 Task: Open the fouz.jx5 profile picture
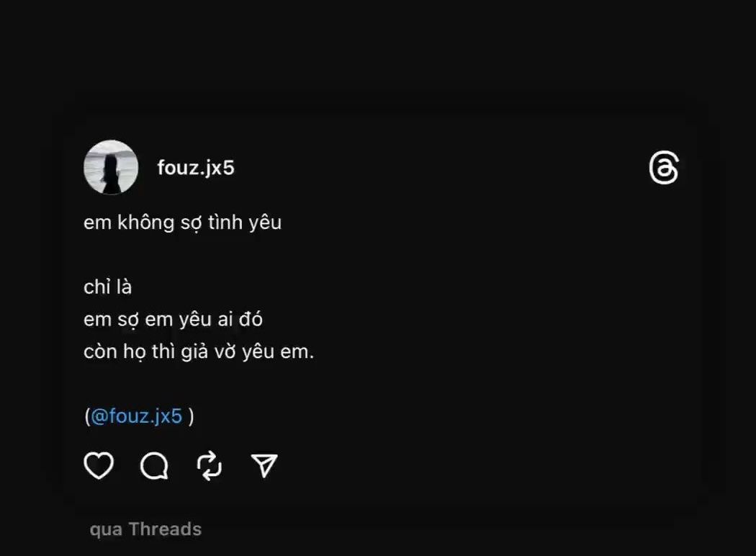coord(111,168)
